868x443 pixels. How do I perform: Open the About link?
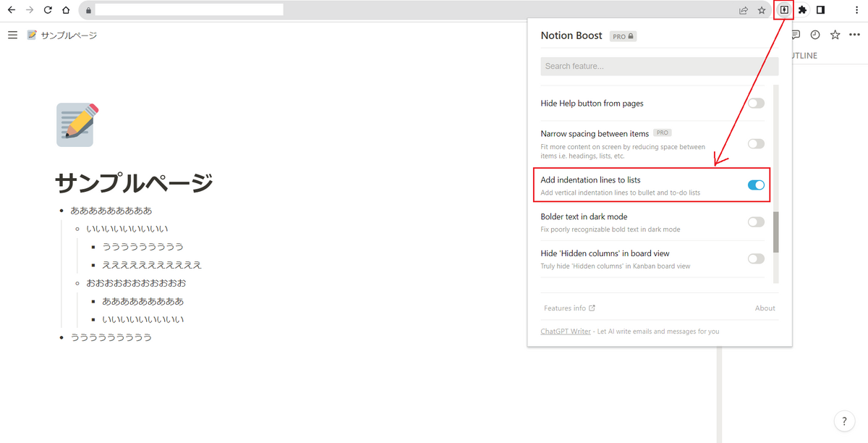tap(765, 308)
